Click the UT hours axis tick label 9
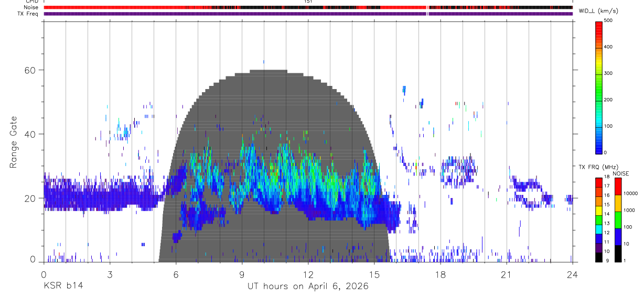Image resolution: width=644 pixels, height=297 pixels. tap(242, 274)
